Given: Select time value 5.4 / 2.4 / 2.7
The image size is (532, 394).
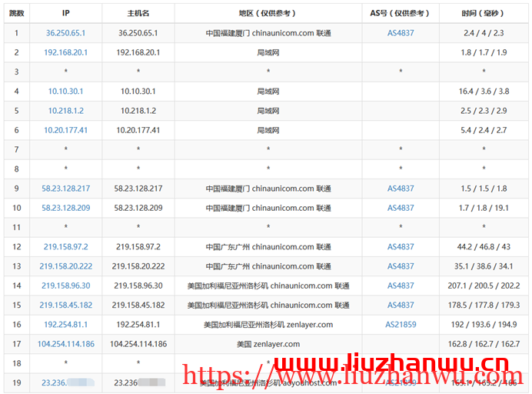Looking at the screenshot, I should tap(484, 130).
